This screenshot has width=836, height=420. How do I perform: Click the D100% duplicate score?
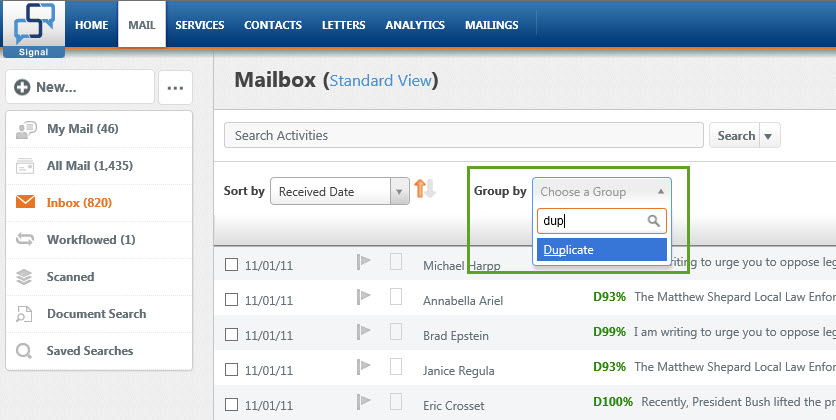(x=613, y=402)
